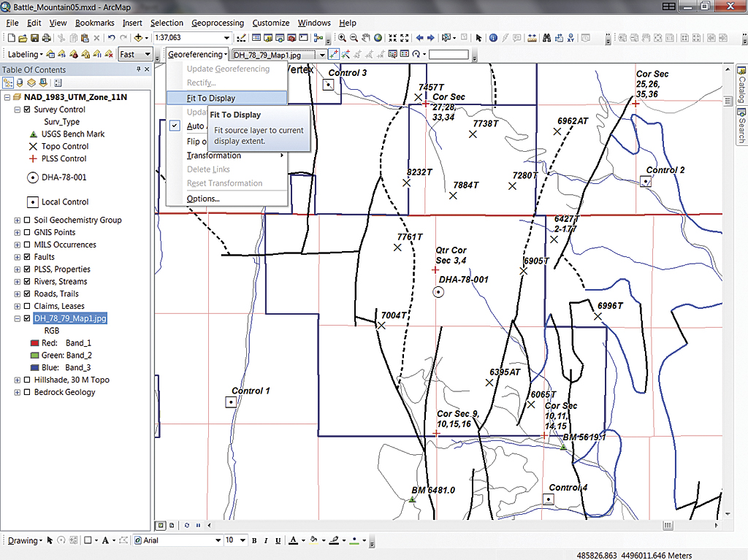Choose Fit To Display
This screenshot has height=560, width=748.
pyautogui.click(x=227, y=98)
